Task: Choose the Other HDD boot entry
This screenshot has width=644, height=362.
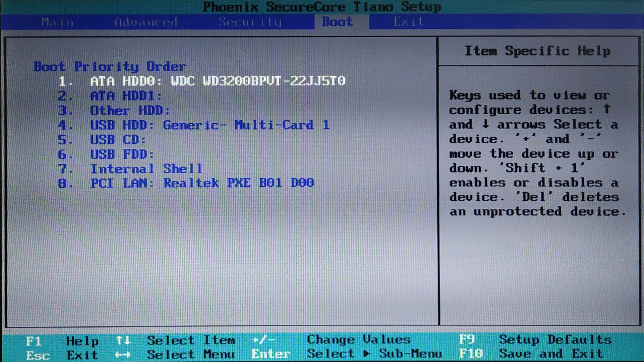Action: coord(114,110)
